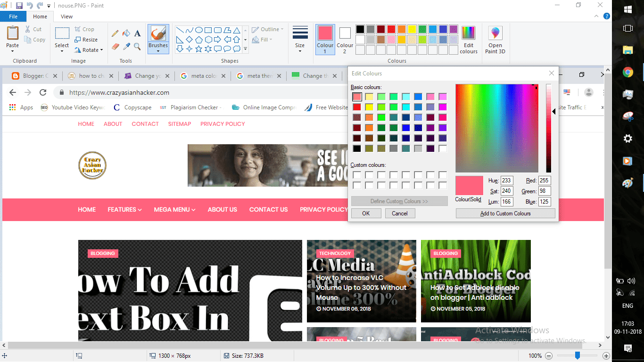Click Cancel in Edit Colours dialog
This screenshot has width=644, height=362.
400,214
